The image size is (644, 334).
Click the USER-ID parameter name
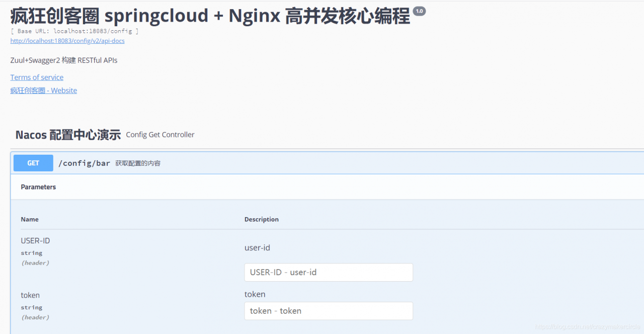click(x=35, y=241)
